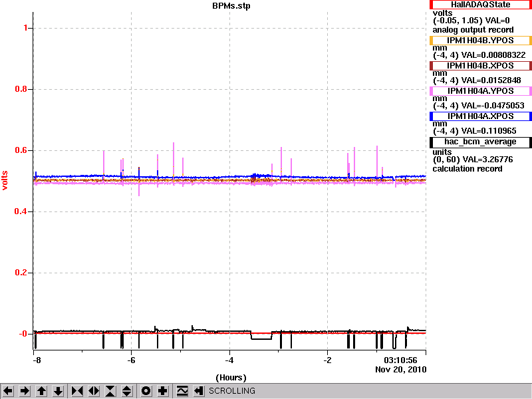Select the IPM1H04B.YPOS curve label
The image size is (532, 399).
click(x=480, y=41)
